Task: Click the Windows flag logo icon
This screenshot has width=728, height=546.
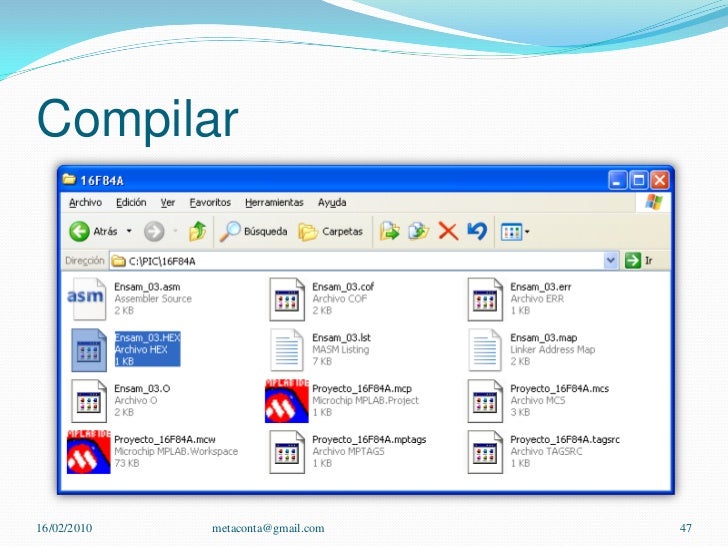Action: (654, 202)
